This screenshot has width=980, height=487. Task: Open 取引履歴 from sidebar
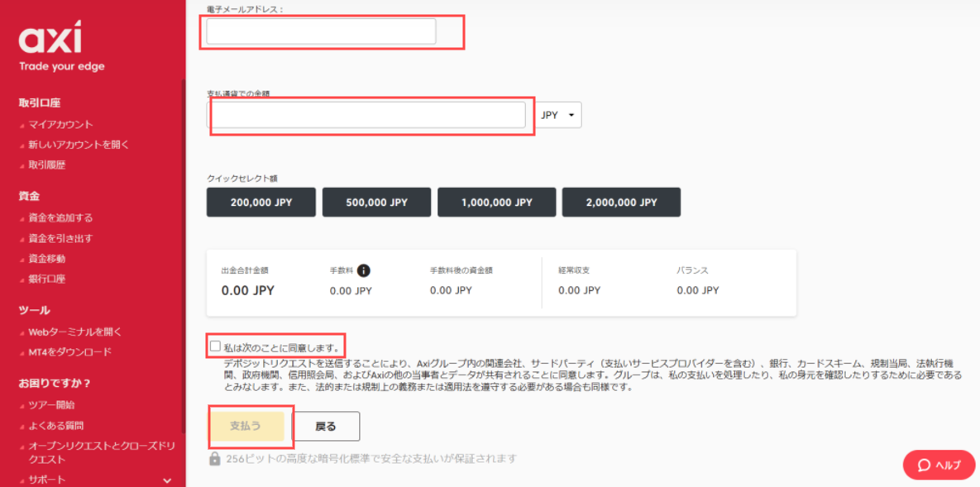[x=46, y=165]
